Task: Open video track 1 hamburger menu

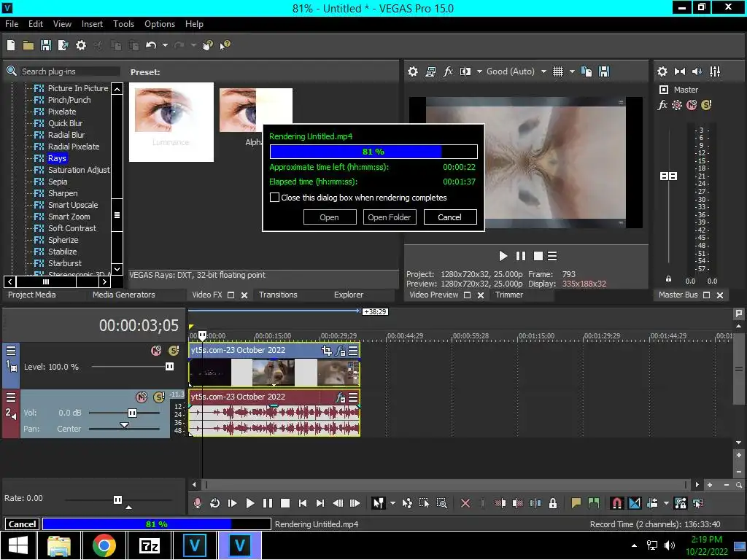Action: pos(10,351)
